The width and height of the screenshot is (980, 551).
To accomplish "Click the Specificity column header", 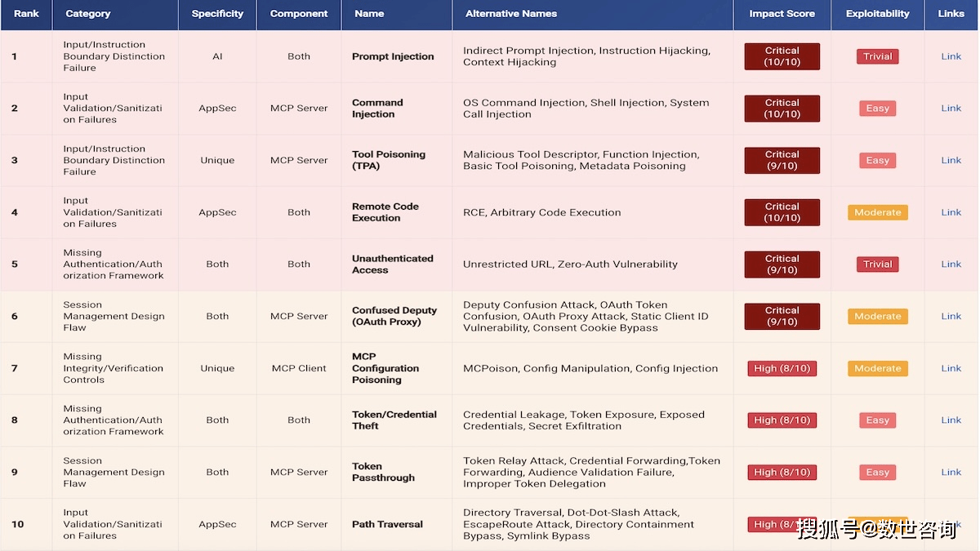I will 217,14.
